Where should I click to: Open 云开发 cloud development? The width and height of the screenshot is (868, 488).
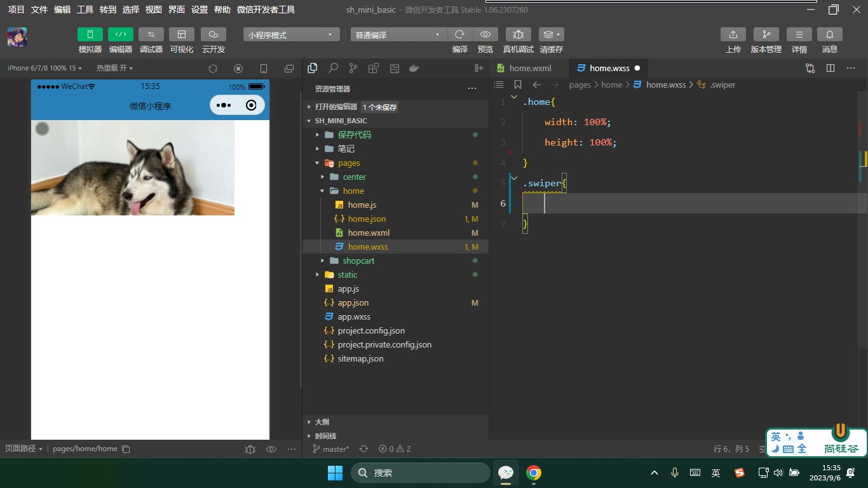point(214,34)
